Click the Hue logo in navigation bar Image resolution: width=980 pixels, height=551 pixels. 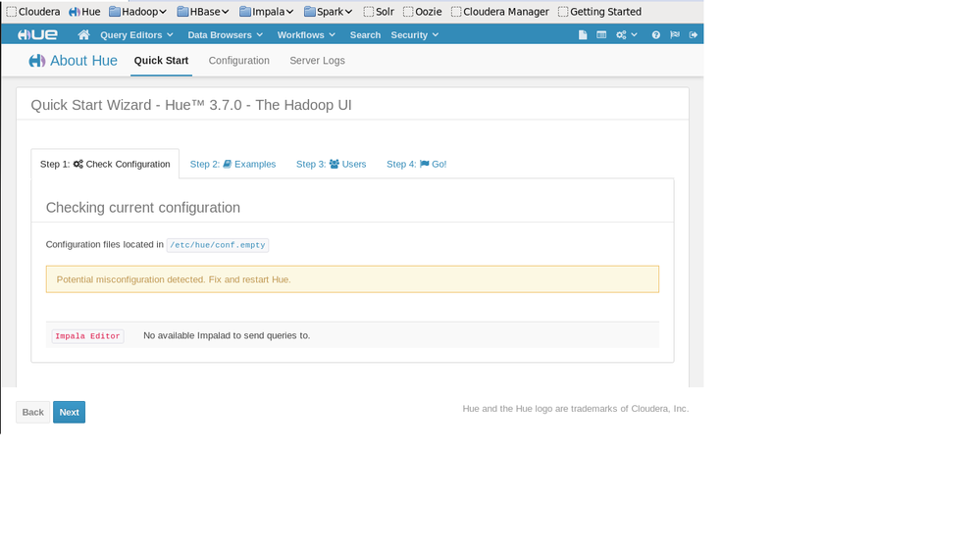[x=37, y=35]
